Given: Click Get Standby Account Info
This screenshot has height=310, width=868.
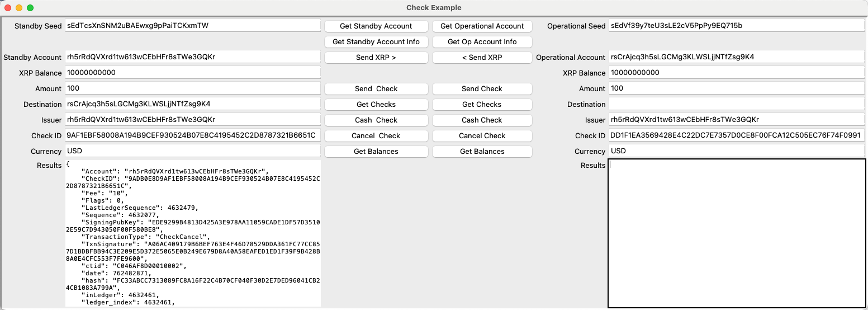Looking at the screenshot, I should click(376, 41).
